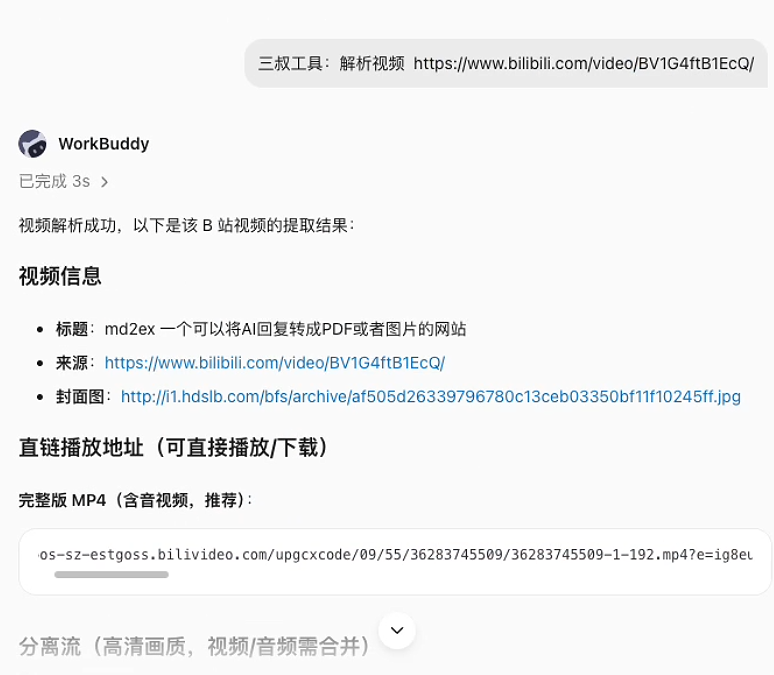Click the 视频解析成功 sentence
Screen dimensions: 774x675
tap(187, 225)
